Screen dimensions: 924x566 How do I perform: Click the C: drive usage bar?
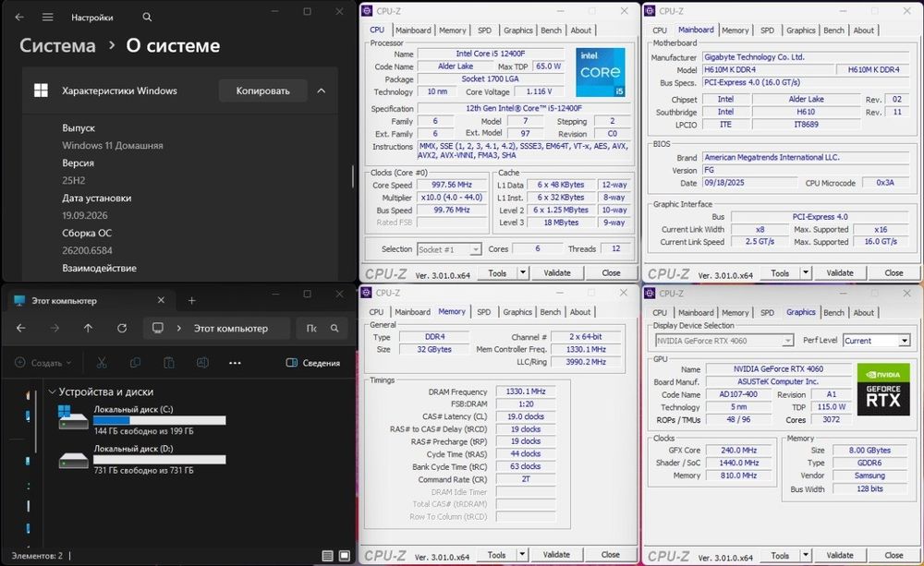[x=159, y=420]
